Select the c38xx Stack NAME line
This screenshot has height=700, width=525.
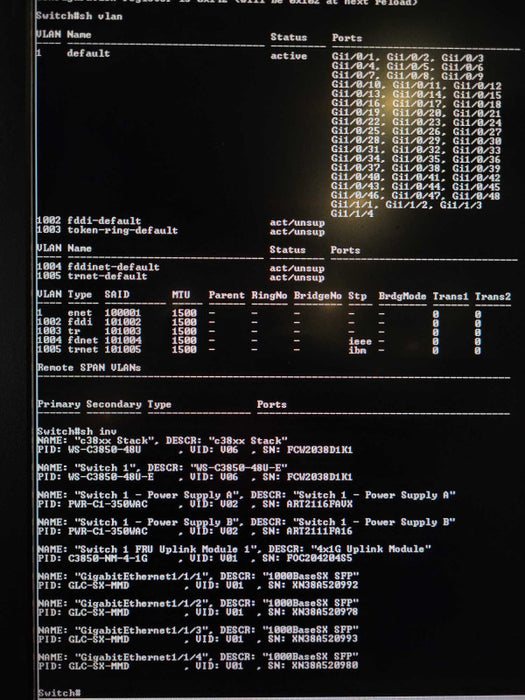(162, 441)
